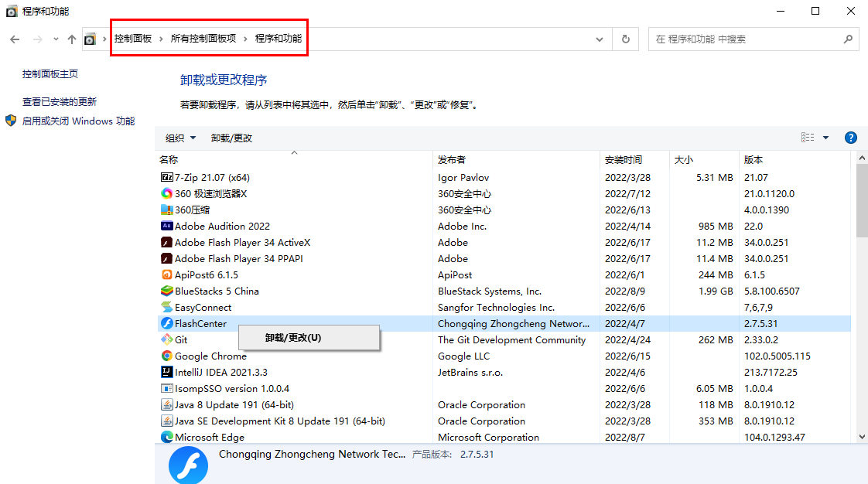Screen dimensions: 868x484
Task: Click the Java 8 Update 191 icon
Action: click(x=166, y=405)
